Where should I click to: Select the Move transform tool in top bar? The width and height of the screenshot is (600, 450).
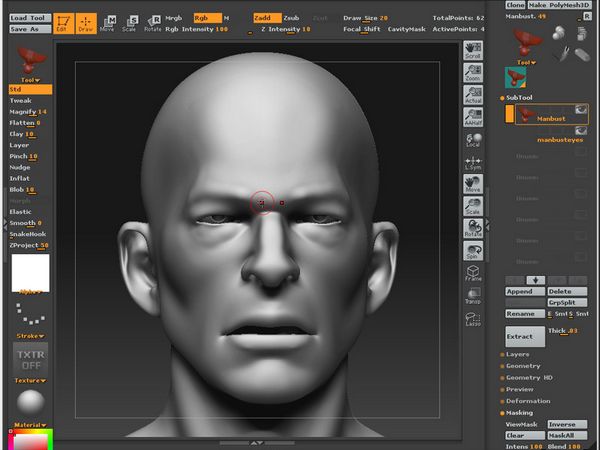coord(108,22)
